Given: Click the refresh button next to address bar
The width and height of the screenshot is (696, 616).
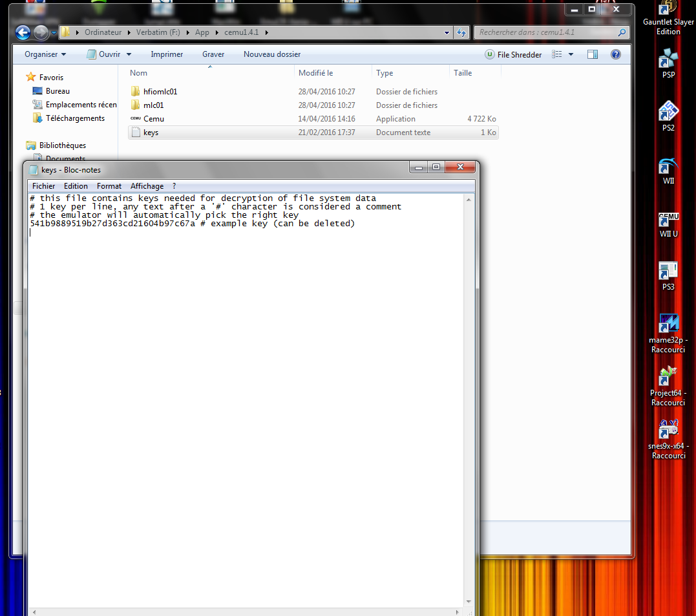Looking at the screenshot, I should click(x=461, y=32).
